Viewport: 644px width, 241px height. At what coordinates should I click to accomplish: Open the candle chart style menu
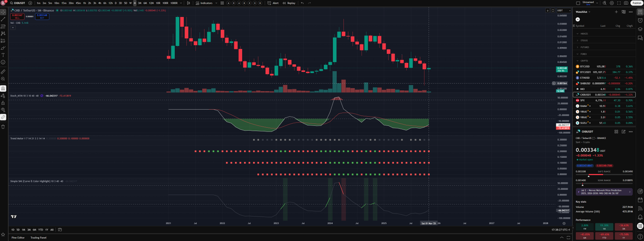pyautogui.click(x=189, y=3)
